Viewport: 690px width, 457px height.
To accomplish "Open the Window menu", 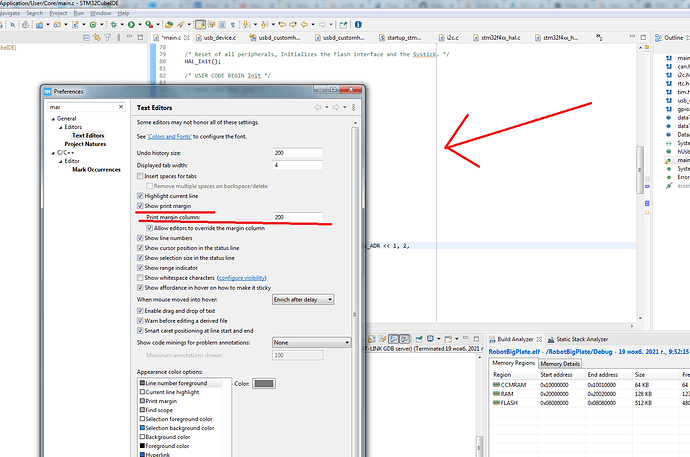I will coord(100,13).
